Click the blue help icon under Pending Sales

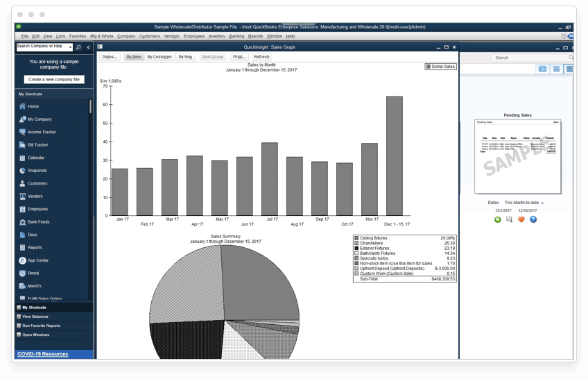click(x=533, y=219)
